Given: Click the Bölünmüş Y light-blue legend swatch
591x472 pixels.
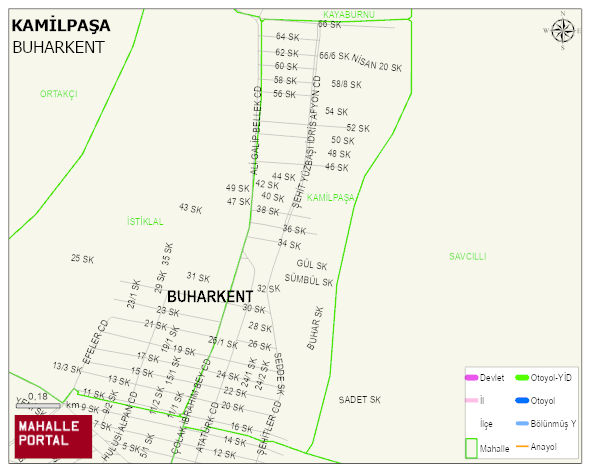Looking at the screenshot, I should pos(522,423).
